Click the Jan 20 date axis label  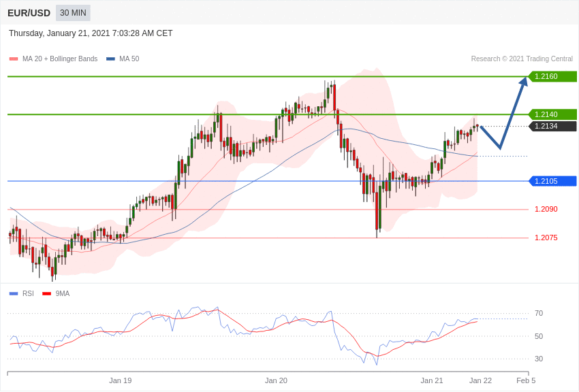(x=276, y=380)
